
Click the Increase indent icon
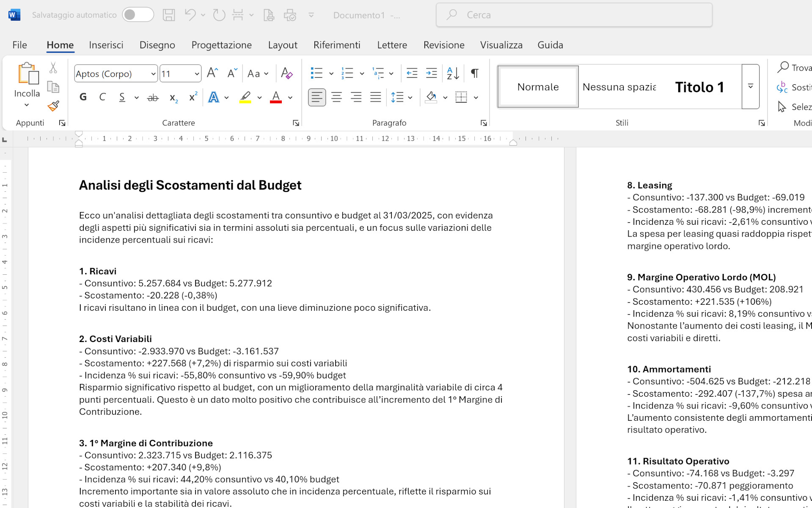431,73
